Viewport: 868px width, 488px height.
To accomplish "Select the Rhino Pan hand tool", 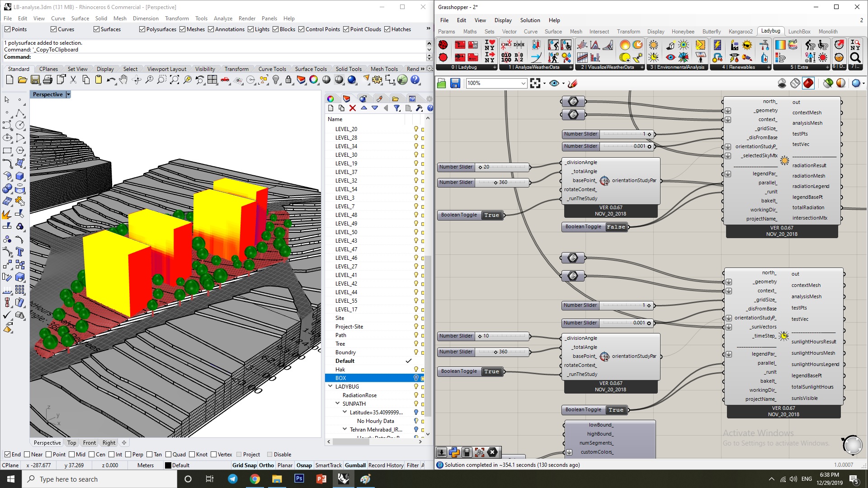I will [x=123, y=80].
